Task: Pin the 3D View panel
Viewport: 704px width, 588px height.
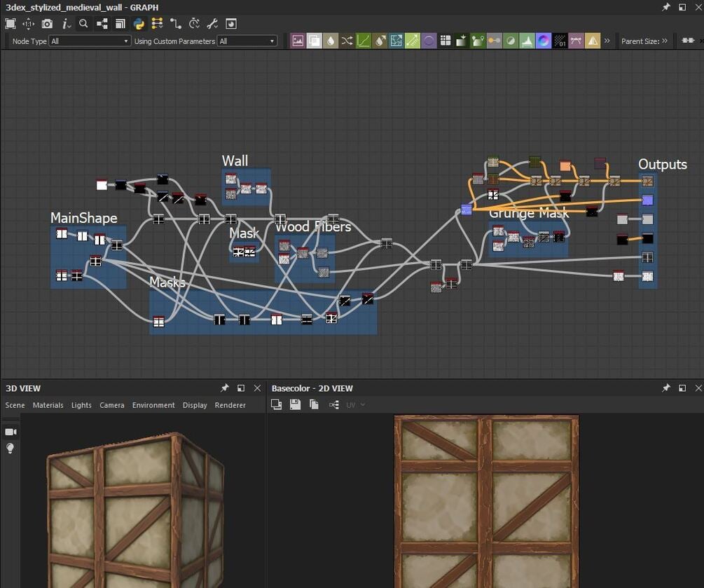Action: tap(224, 388)
